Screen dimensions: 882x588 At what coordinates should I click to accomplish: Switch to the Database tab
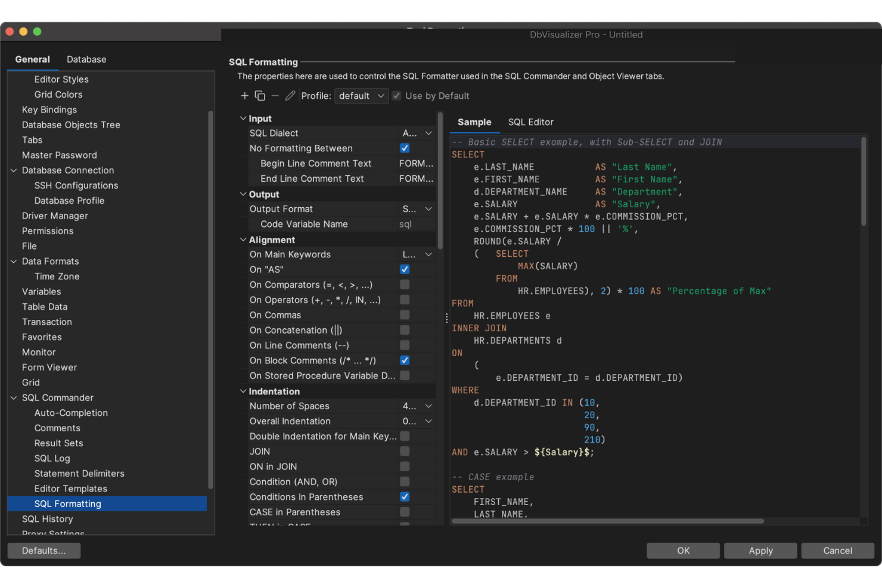[86, 59]
